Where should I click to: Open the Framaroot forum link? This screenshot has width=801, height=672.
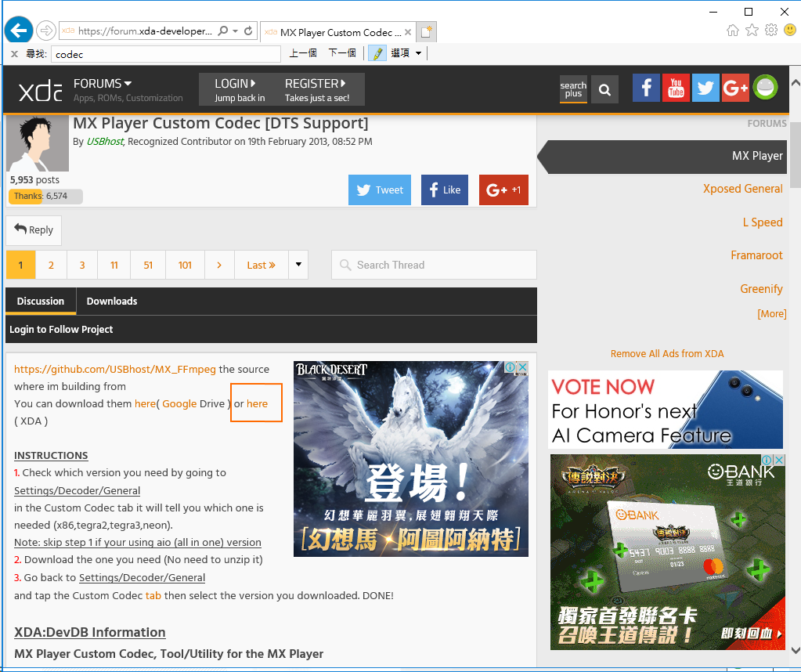pos(756,255)
